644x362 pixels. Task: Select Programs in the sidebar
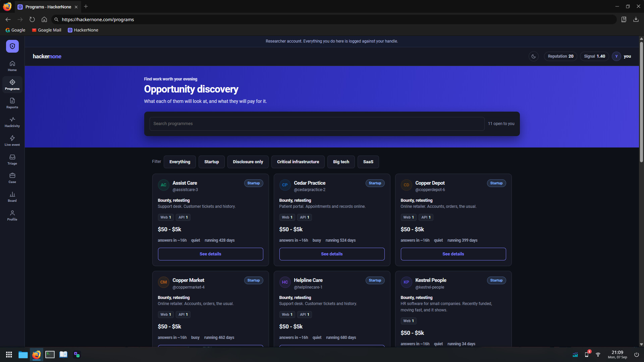(12, 85)
